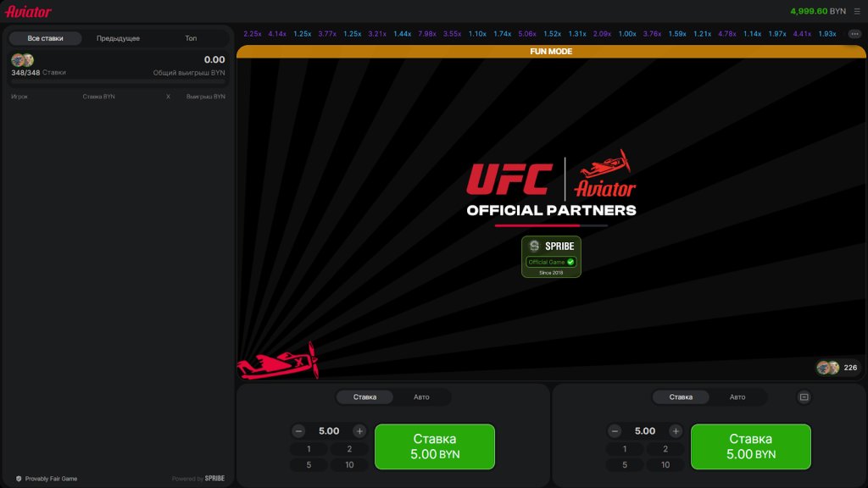This screenshot has height=488, width=868.
Task: Remove the second bet panel with minus-box icon
Action: tap(804, 396)
